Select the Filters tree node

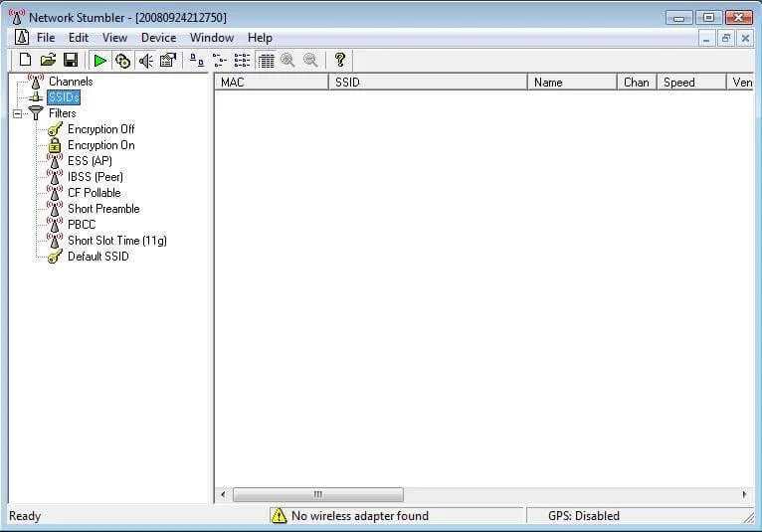point(63,113)
